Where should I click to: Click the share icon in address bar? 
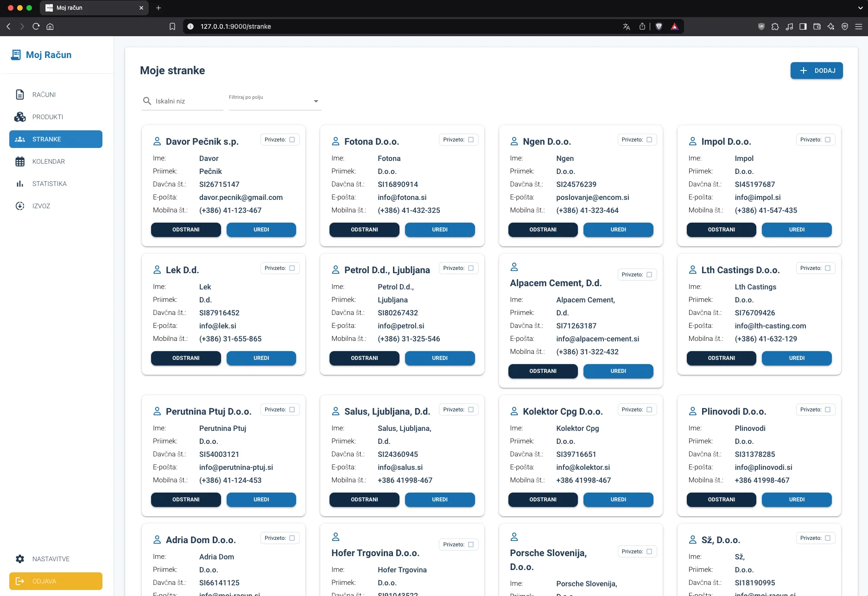pos(642,26)
